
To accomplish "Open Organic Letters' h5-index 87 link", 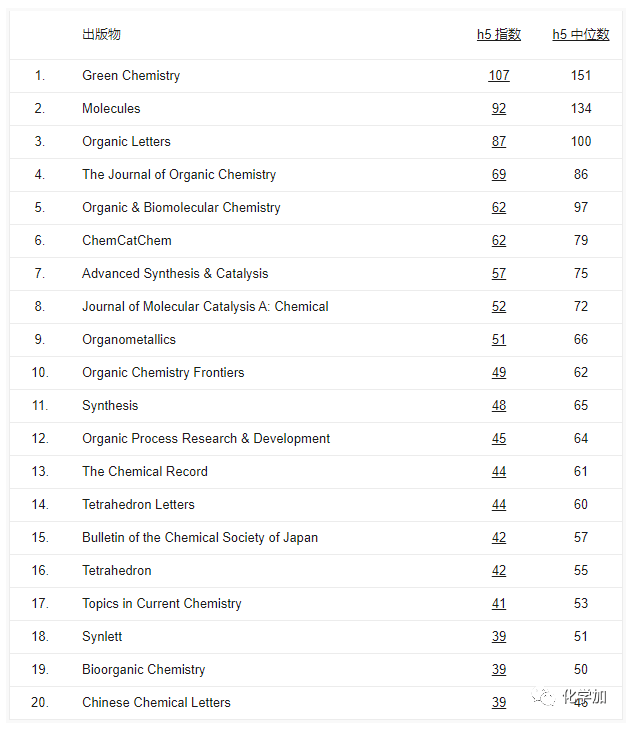I will 498,142.
